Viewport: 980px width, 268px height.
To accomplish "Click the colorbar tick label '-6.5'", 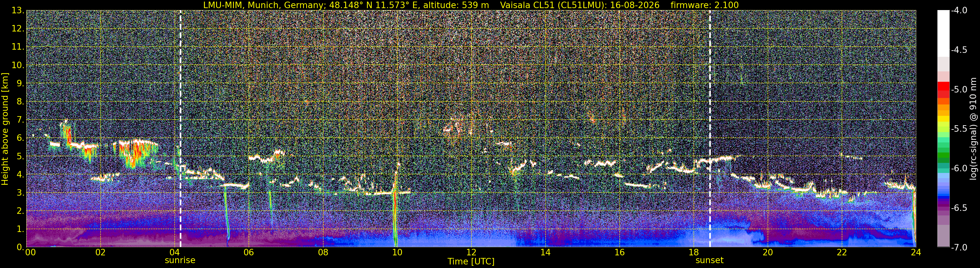I will 959,208.
